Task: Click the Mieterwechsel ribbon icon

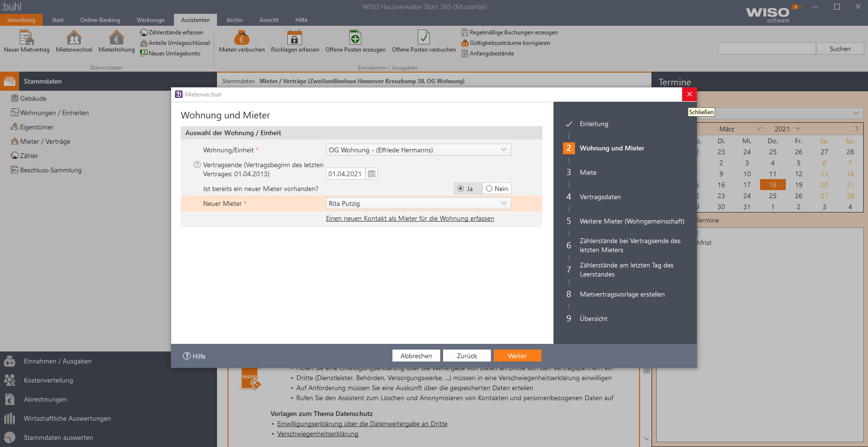Action: point(74,38)
